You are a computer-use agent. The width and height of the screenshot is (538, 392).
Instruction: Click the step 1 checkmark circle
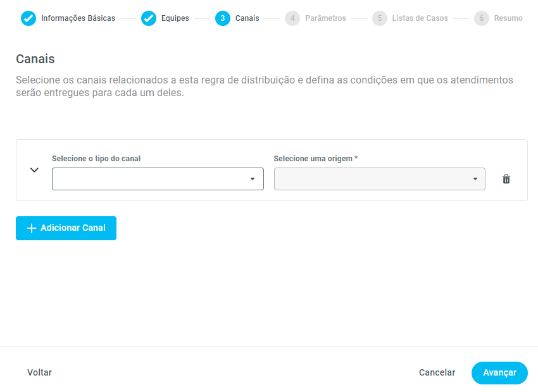click(x=28, y=18)
